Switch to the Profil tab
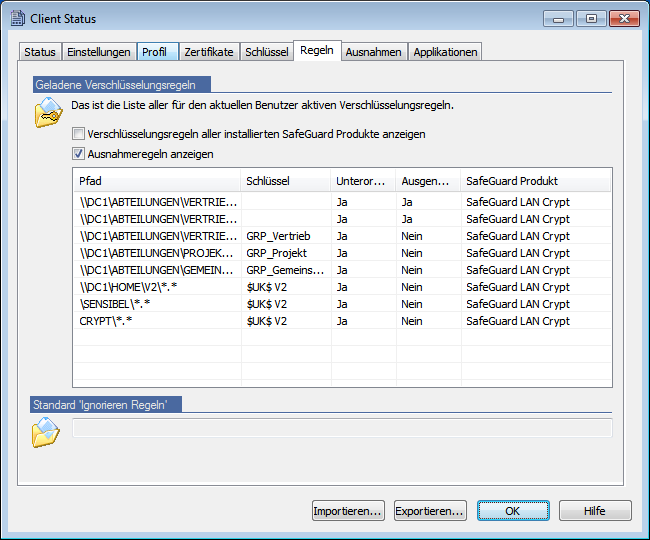Image resolution: width=650 pixels, height=540 pixels. [155, 52]
